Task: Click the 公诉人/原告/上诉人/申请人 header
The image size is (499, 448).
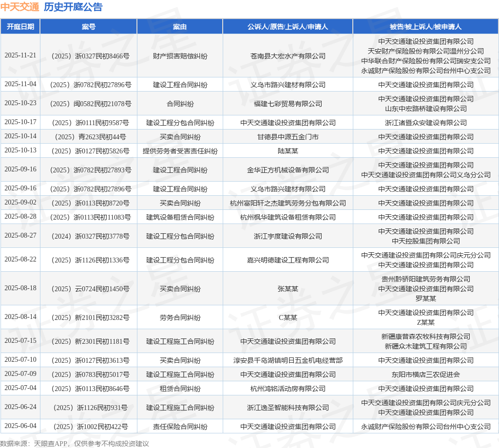Action: click(x=288, y=27)
